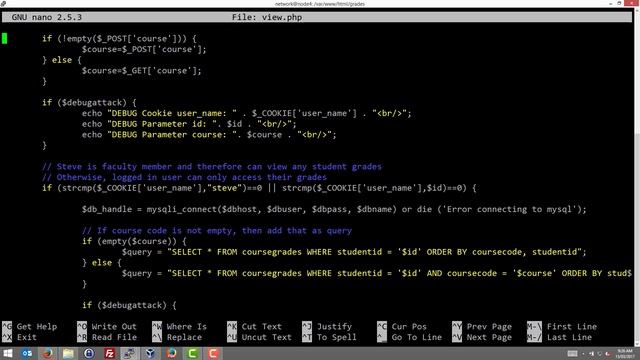Click the ^V Next Page shortcut
Screen dimensions: 640x360
(482, 337)
